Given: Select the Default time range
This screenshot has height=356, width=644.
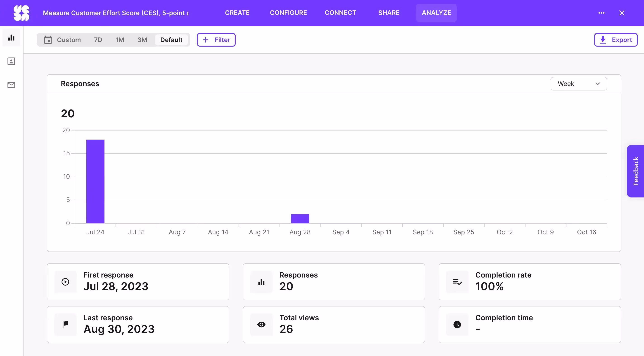Looking at the screenshot, I should click(171, 40).
